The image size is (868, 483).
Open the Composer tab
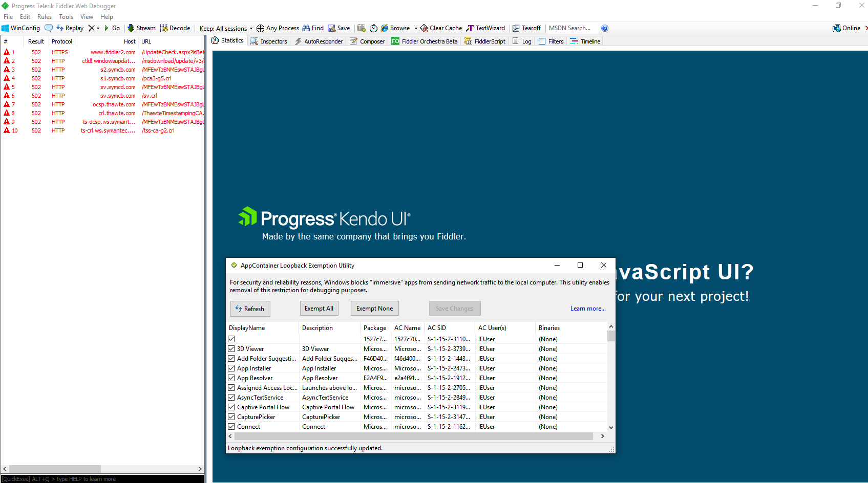[367, 41]
